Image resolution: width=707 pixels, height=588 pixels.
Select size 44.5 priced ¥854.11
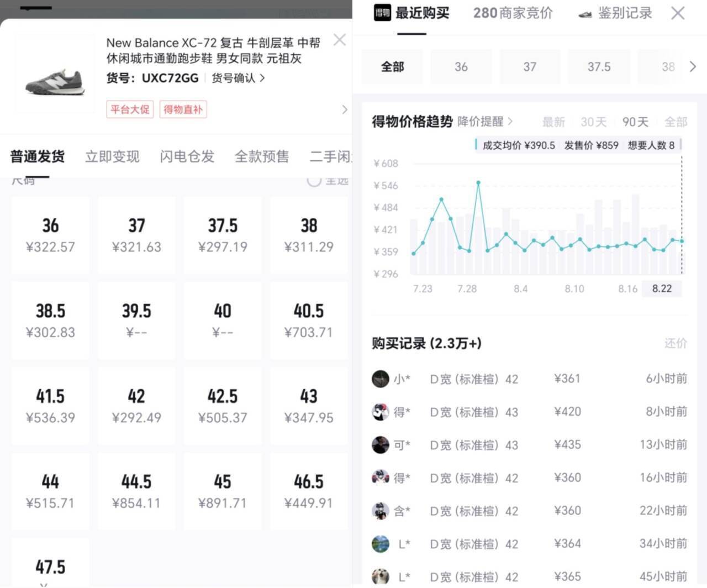pyautogui.click(x=136, y=491)
